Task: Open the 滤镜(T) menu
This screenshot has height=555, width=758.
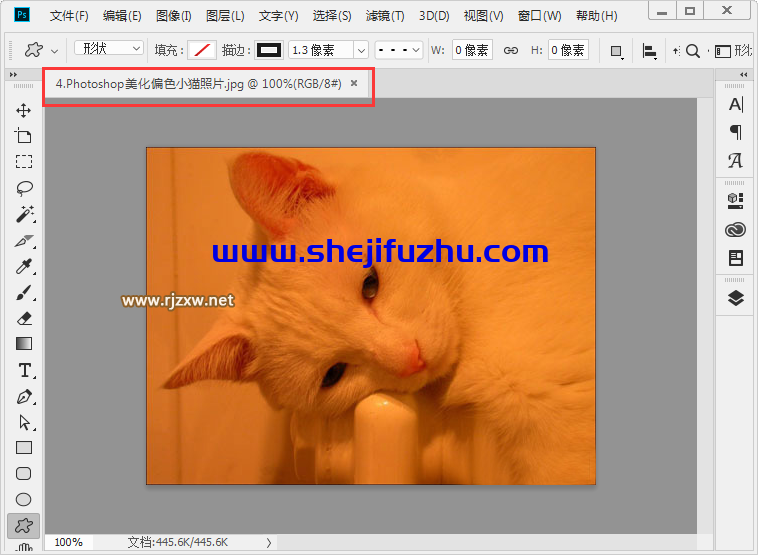Action: click(x=385, y=16)
